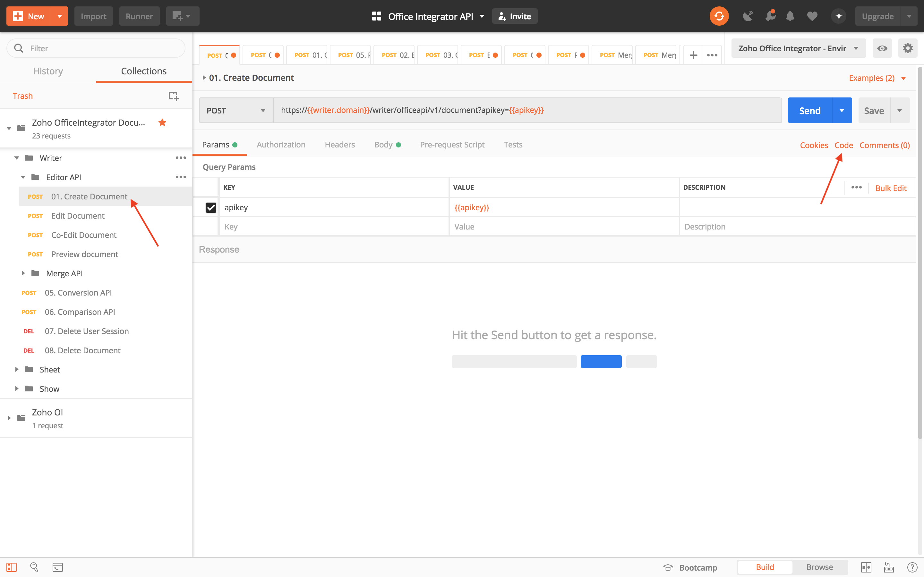Unstar the Zoho OfficeIntegrator collection
This screenshot has width=924, height=577.
click(162, 122)
